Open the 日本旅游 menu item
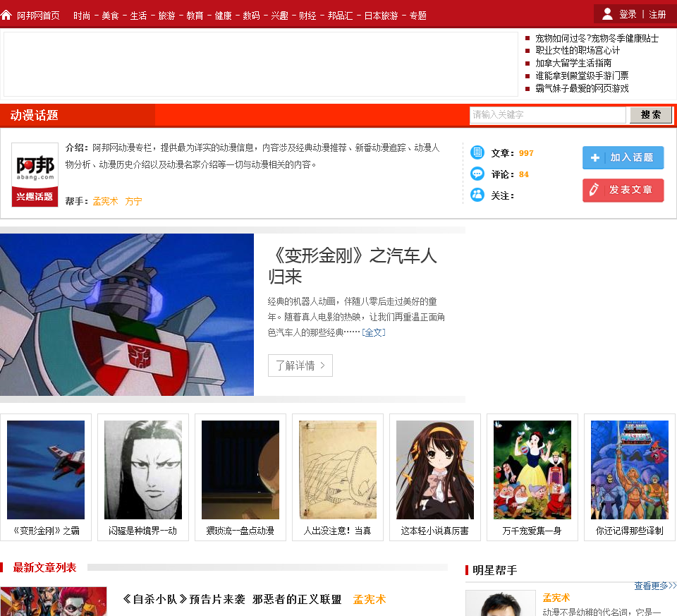677x616 pixels. click(x=381, y=16)
